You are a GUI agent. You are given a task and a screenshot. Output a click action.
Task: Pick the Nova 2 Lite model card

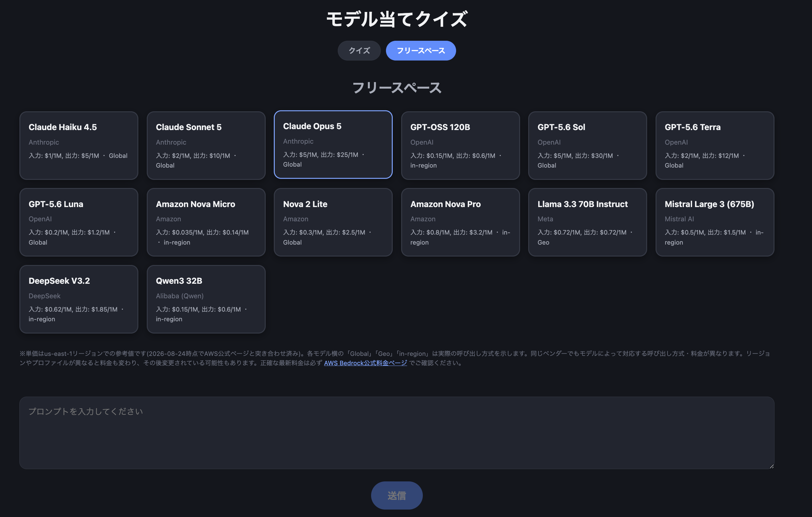(333, 222)
